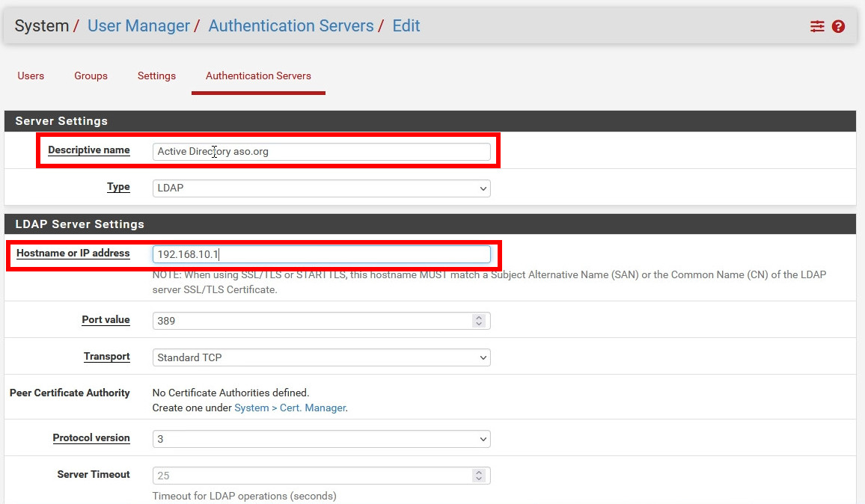Click the User Manager breadcrumb link
Screen dimensions: 865x504
pos(138,25)
